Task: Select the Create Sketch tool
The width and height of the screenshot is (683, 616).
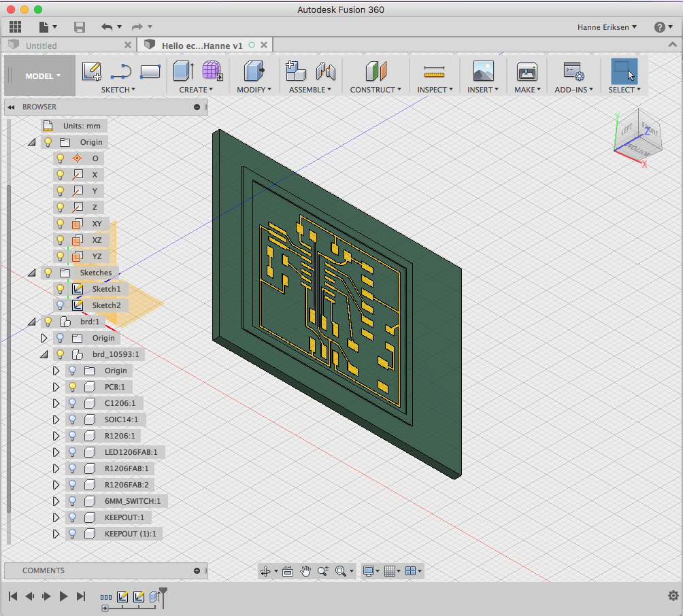Action: click(x=91, y=71)
